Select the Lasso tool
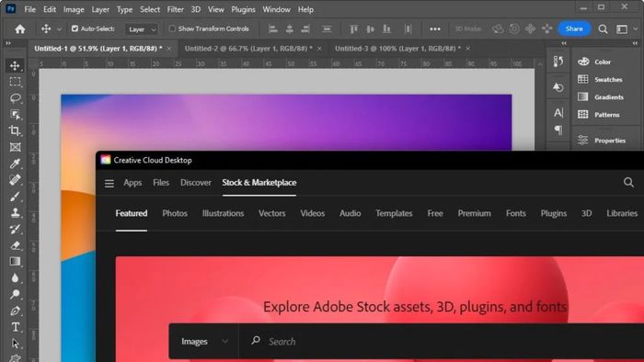This screenshot has height=362, width=644. [16, 98]
